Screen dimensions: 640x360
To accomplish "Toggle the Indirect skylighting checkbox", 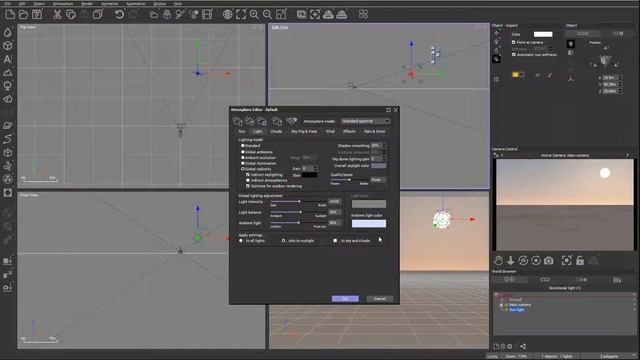I will (x=248, y=175).
